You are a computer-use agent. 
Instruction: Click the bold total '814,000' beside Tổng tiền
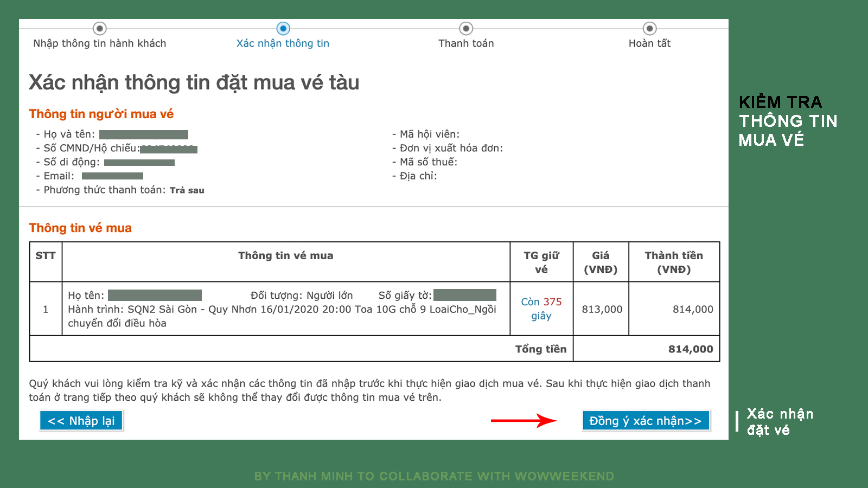coord(691,349)
